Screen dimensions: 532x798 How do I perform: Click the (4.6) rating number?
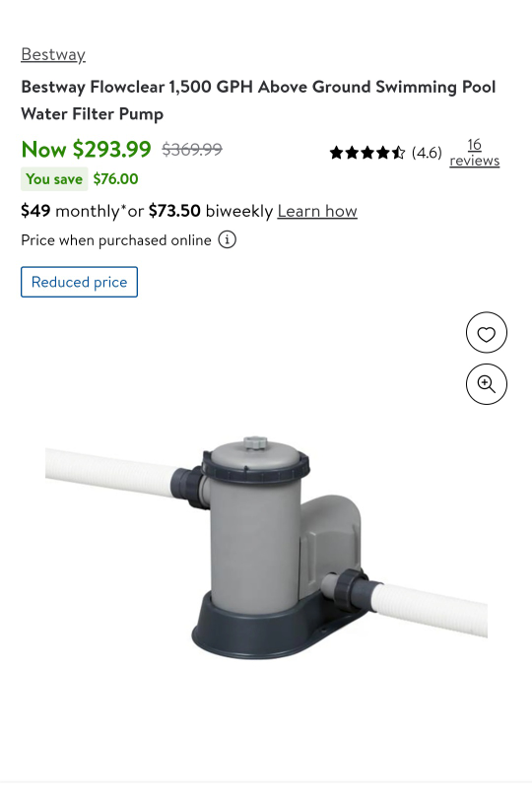point(427,152)
